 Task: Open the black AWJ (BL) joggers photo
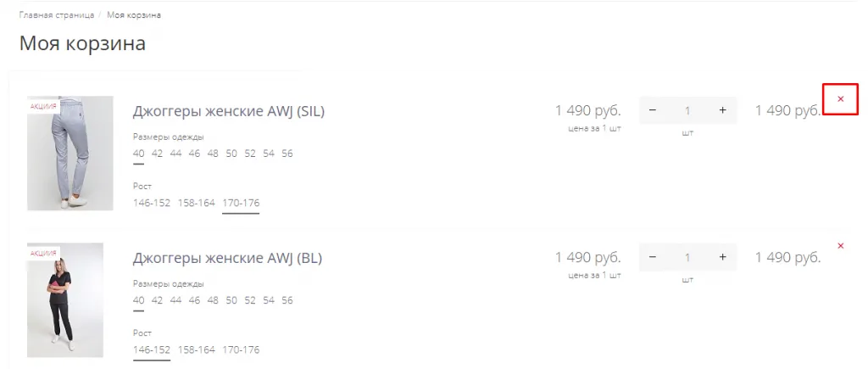pyautogui.click(x=65, y=299)
